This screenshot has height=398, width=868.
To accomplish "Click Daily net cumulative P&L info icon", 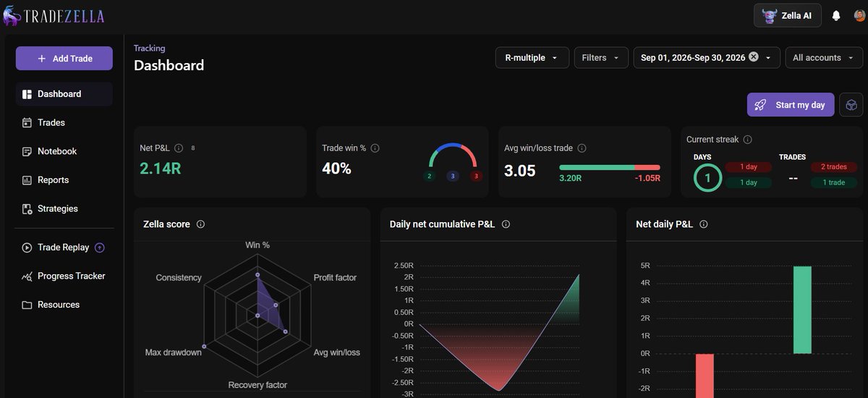I will point(506,224).
